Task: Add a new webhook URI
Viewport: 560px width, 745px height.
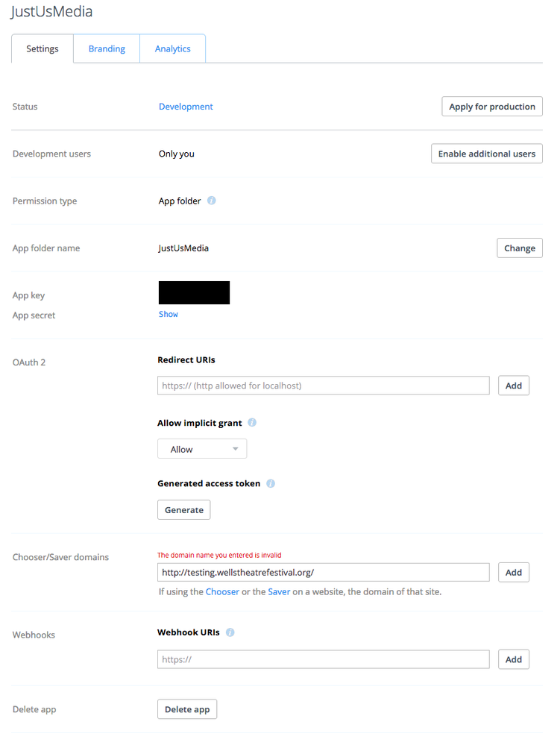Action: 513,659
